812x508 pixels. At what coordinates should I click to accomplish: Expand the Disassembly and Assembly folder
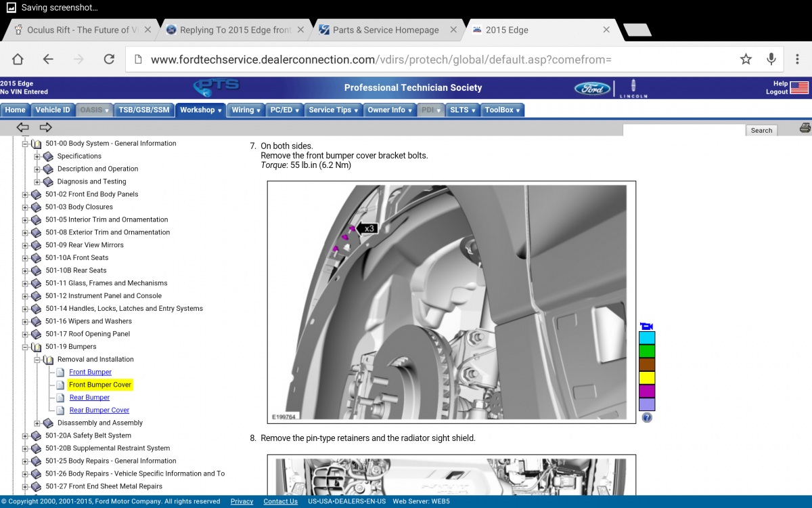(x=37, y=423)
